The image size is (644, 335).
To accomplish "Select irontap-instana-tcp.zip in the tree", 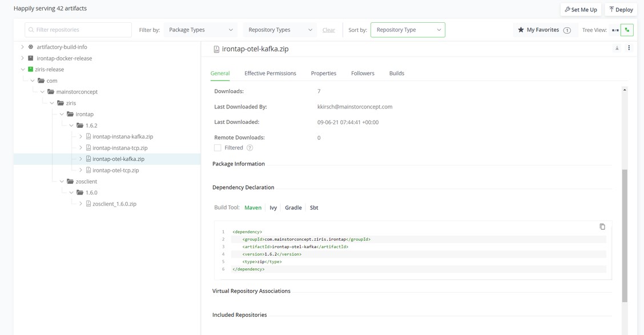I will pyautogui.click(x=120, y=148).
